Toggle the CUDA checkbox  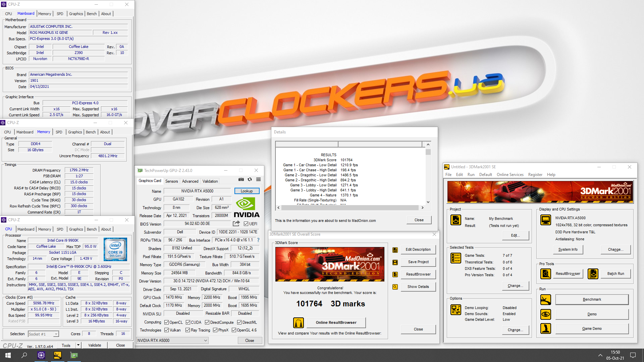pyautogui.click(x=188, y=322)
